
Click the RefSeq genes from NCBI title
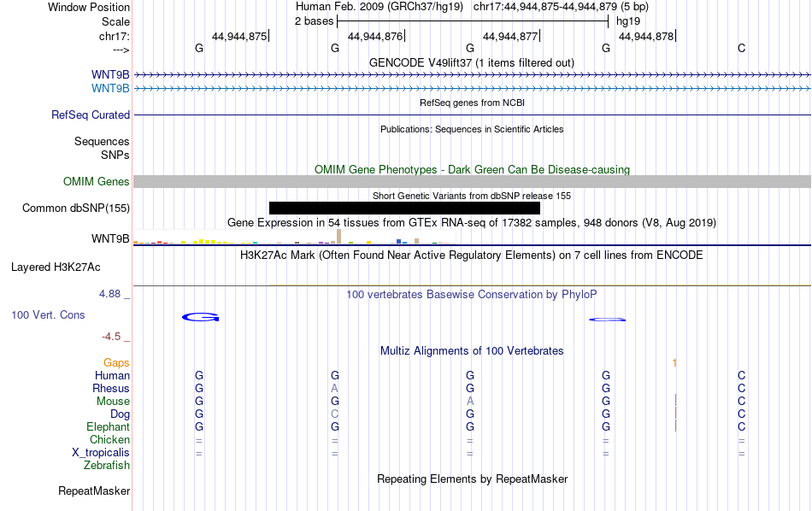[472, 103]
